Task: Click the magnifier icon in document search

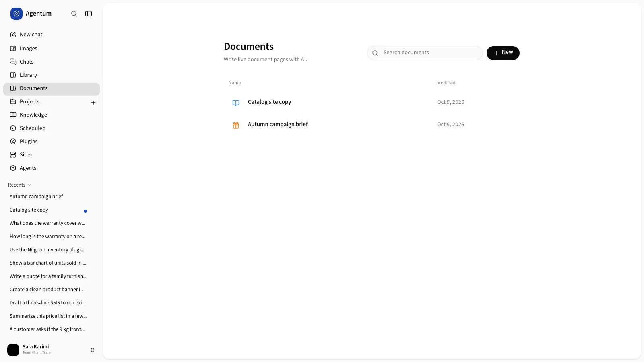Action: [375, 53]
